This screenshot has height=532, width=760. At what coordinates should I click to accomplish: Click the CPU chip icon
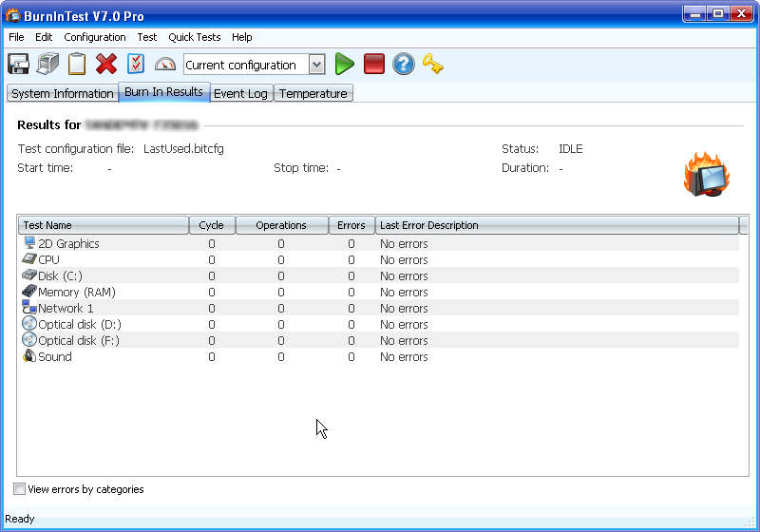pos(29,259)
